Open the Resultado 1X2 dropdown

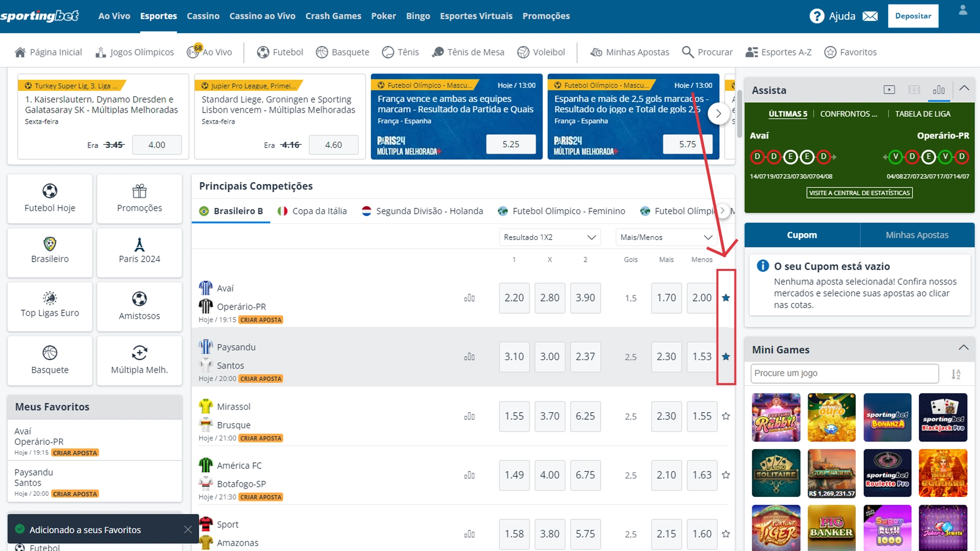(x=549, y=237)
